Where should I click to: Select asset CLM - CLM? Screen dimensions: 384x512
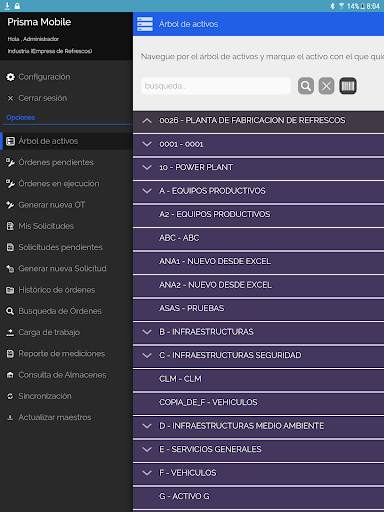click(x=258, y=379)
